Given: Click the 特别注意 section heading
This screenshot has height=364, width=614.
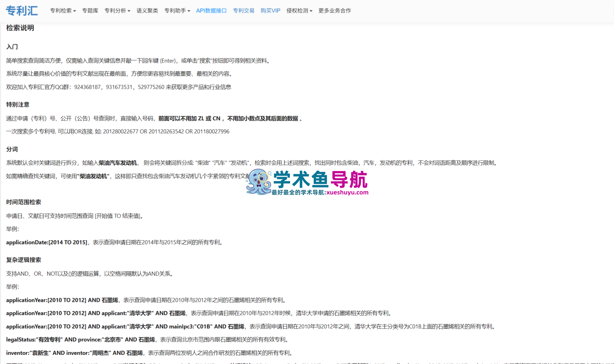Looking at the screenshot, I should 18,105.
